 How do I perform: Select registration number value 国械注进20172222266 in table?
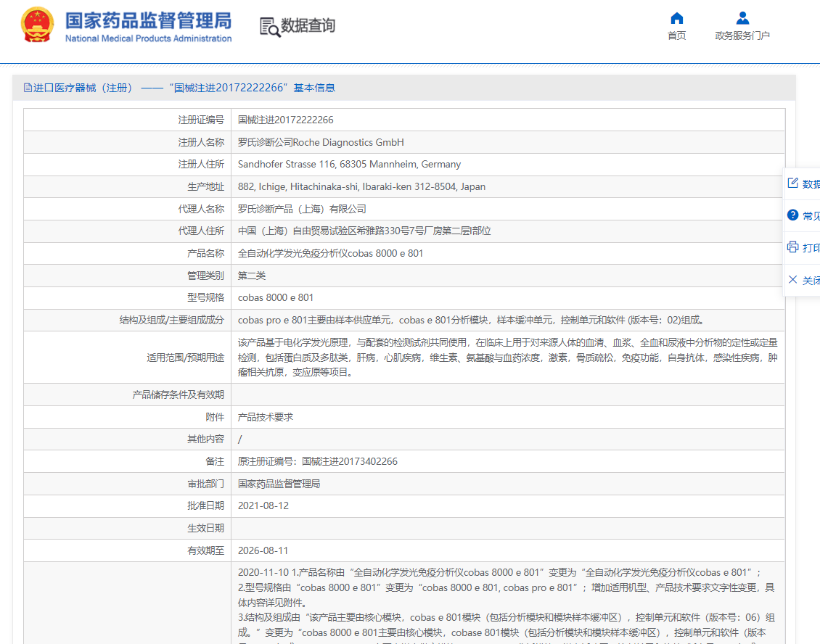pyautogui.click(x=285, y=120)
